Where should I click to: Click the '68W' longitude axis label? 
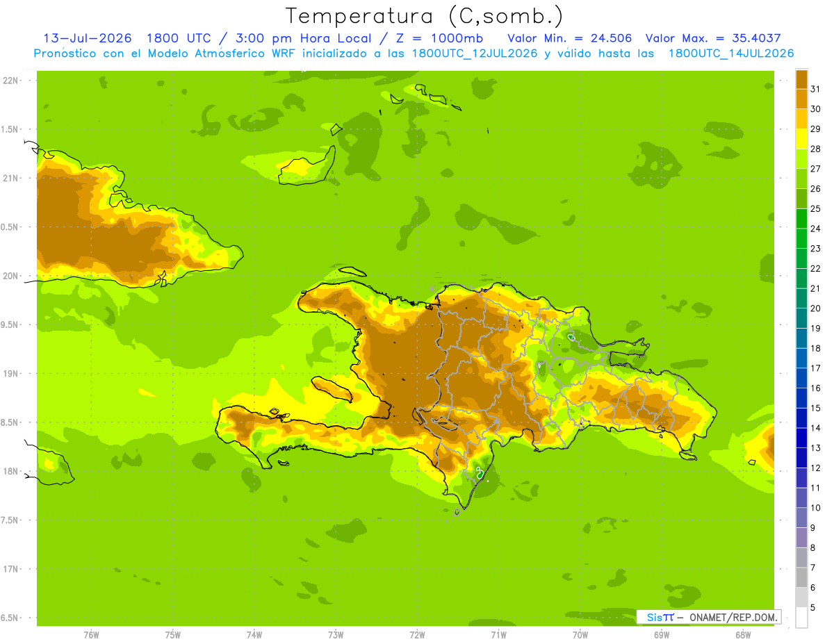point(743,634)
